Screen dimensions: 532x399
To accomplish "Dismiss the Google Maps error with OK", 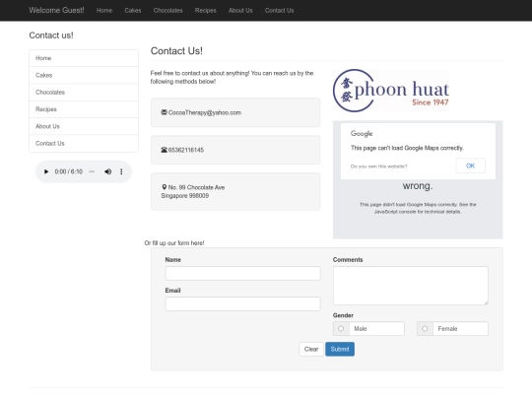I will [470, 166].
